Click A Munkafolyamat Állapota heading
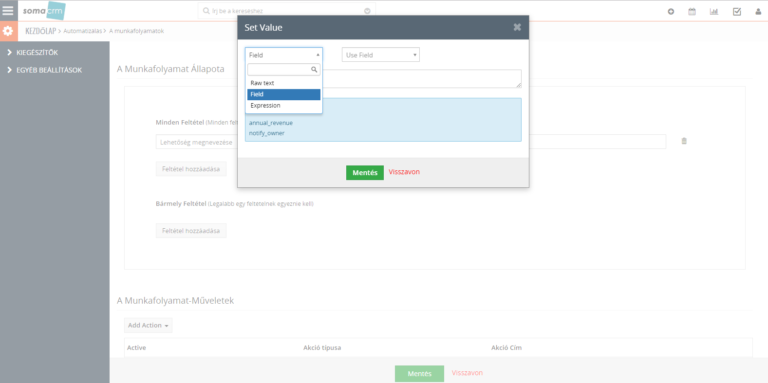The width and height of the screenshot is (768, 383). 170,69
